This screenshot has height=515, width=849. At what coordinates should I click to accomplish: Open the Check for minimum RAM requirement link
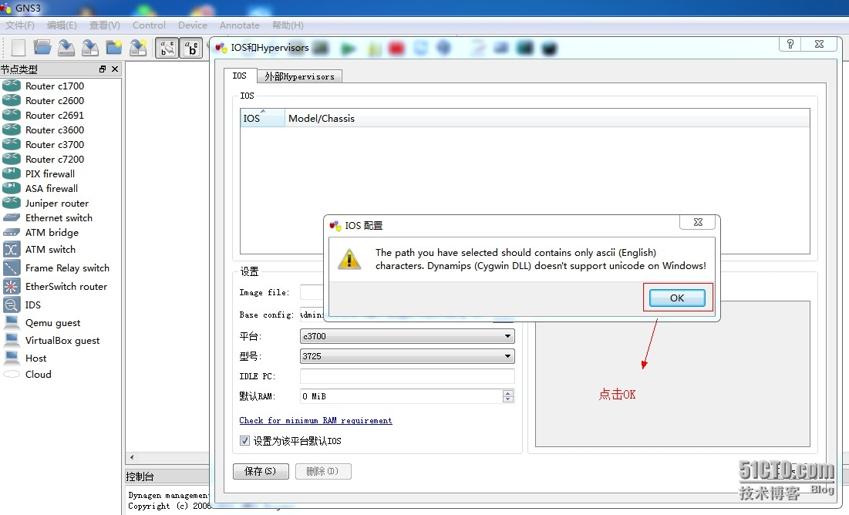316,420
